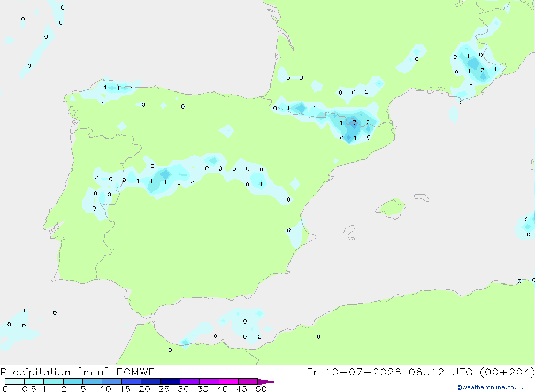Click the 25–30 mm navy legend swatch
The width and height of the screenshot is (535, 392).
pos(170,381)
